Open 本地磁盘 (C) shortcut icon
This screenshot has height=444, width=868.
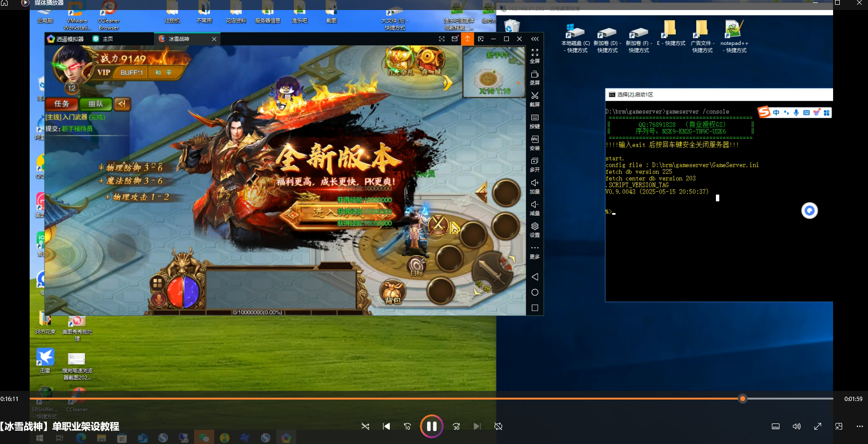pos(575,38)
